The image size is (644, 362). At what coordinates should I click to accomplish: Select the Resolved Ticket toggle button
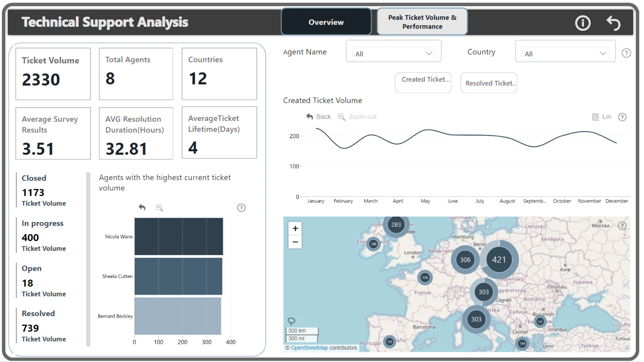(x=489, y=82)
